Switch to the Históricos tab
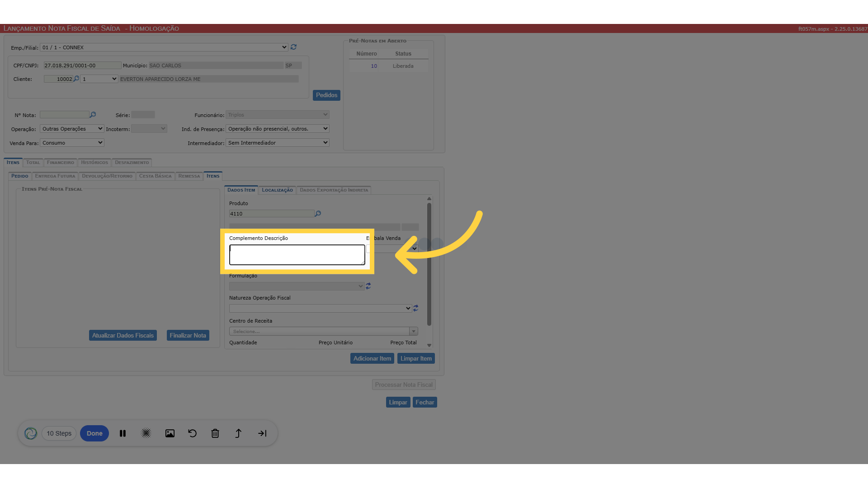 (94, 163)
